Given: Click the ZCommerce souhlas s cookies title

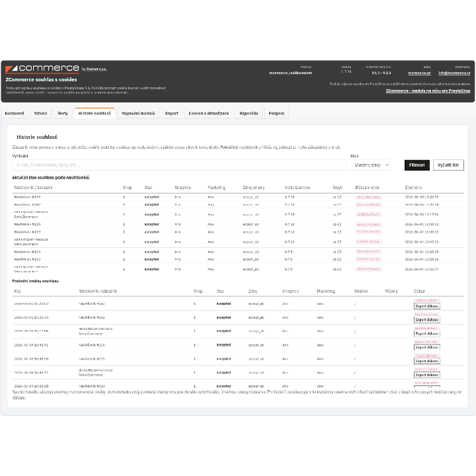Looking at the screenshot, I should (x=41, y=79).
